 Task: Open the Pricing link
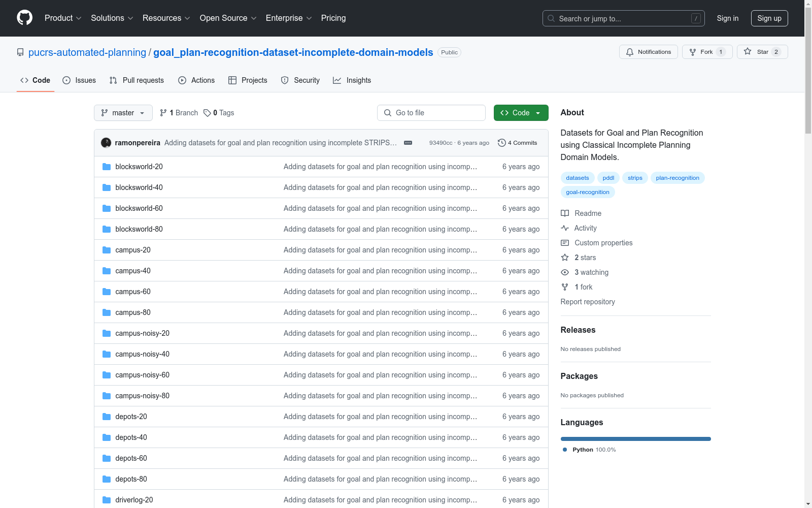[x=333, y=18]
